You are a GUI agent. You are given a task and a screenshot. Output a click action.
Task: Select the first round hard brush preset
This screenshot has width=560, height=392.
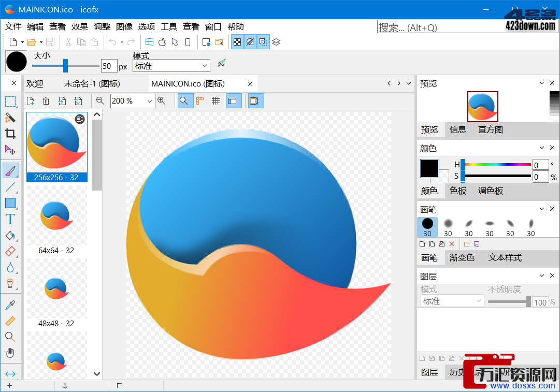427,227
